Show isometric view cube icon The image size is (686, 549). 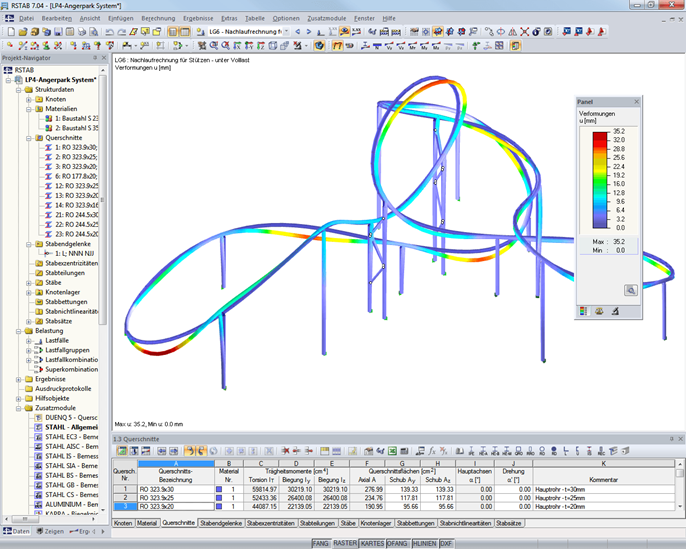pyautogui.click(x=273, y=45)
